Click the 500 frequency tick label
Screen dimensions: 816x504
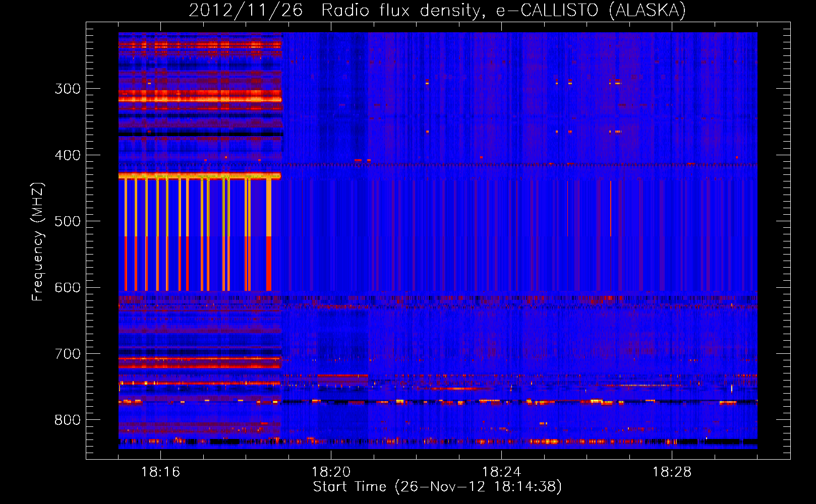tap(68, 221)
